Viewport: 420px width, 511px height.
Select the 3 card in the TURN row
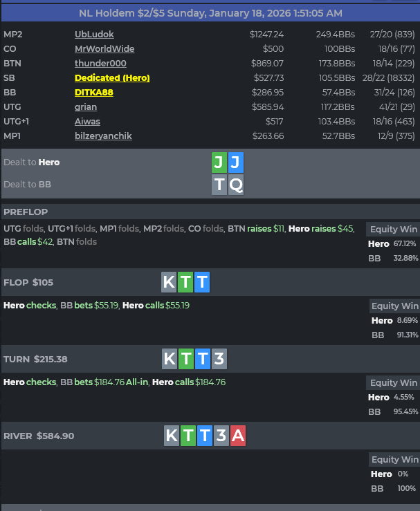[x=219, y=359]
